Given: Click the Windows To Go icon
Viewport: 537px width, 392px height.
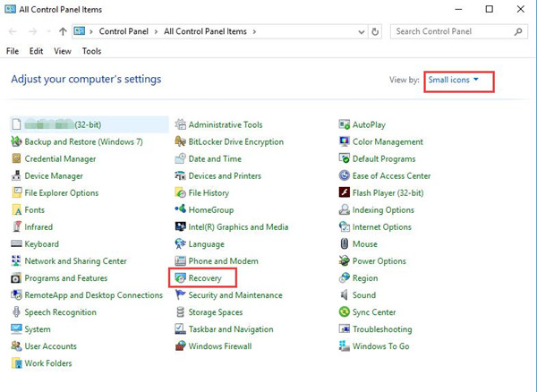Looking at the screenshot, I should [345, 346].
